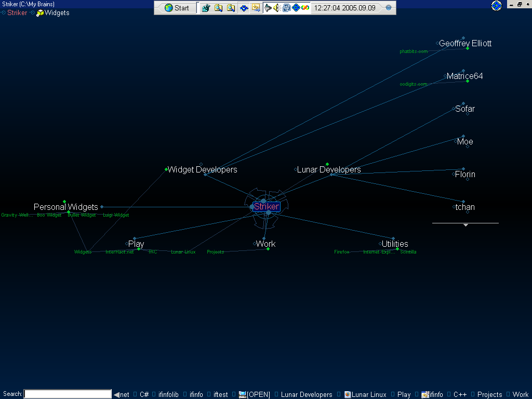Click the PersonalBrain logo icon near window controls
Viewport: 532px width, 399px height.
496,5
